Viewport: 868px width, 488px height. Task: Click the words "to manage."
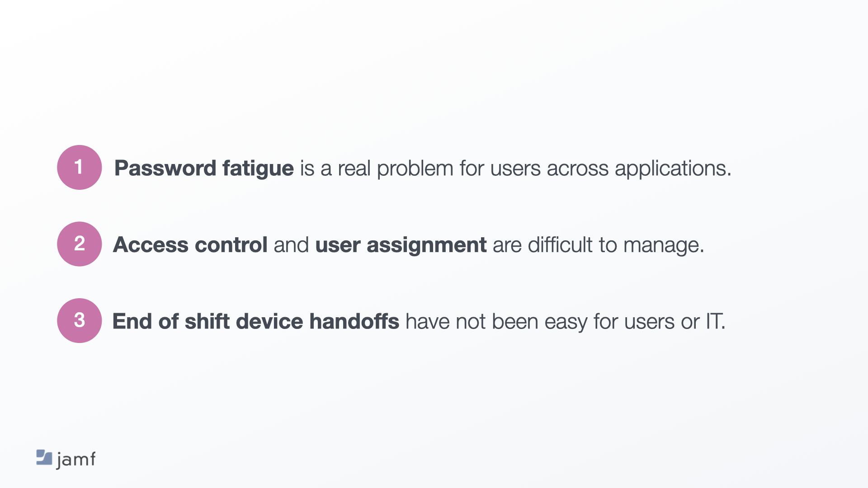[651, 245]
